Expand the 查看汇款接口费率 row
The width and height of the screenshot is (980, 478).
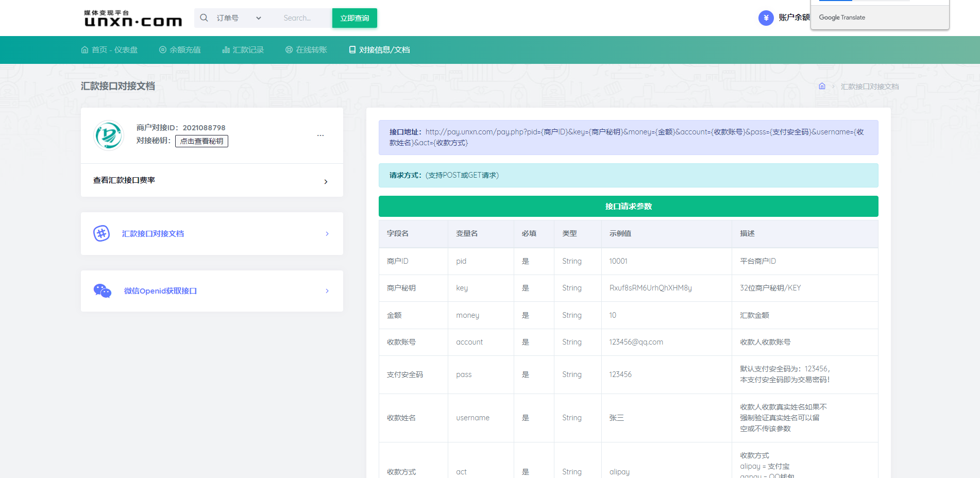click(326, 181)
